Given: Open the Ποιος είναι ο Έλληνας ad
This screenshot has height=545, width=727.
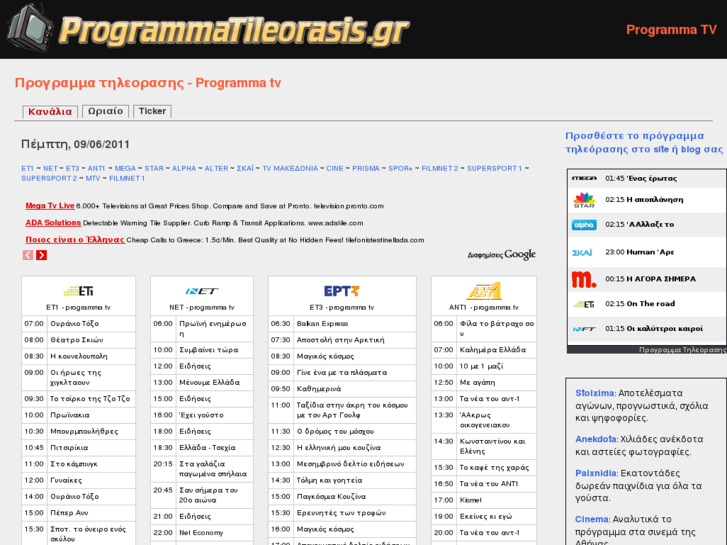Looking at the screenshot, I should click(75, 240).
